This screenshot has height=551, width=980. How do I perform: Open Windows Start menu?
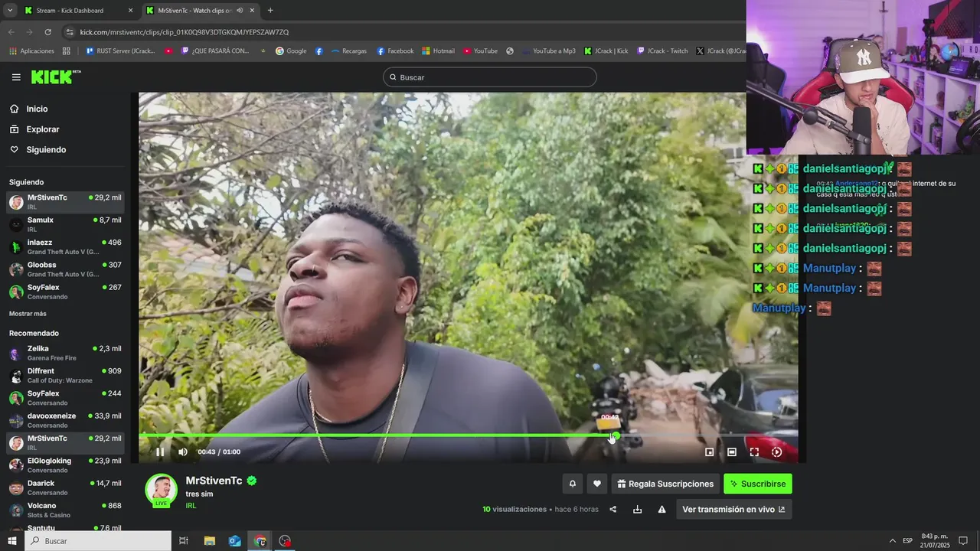pyautogui.click(x=11, y=541)
